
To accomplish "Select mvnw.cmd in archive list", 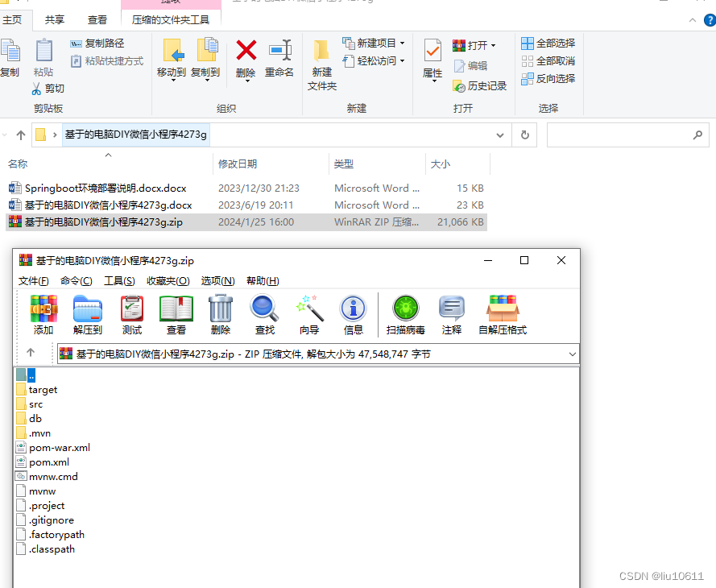I will 47,477.
